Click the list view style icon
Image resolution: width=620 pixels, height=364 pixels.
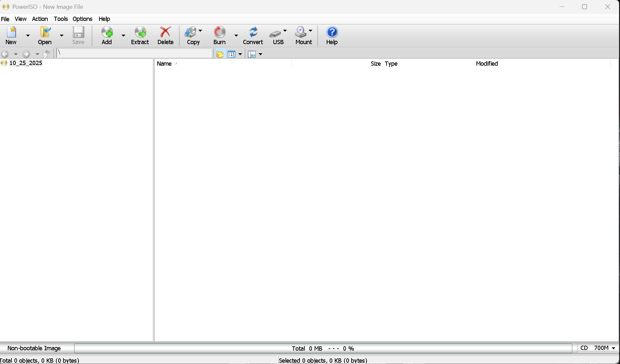point(232,54)
